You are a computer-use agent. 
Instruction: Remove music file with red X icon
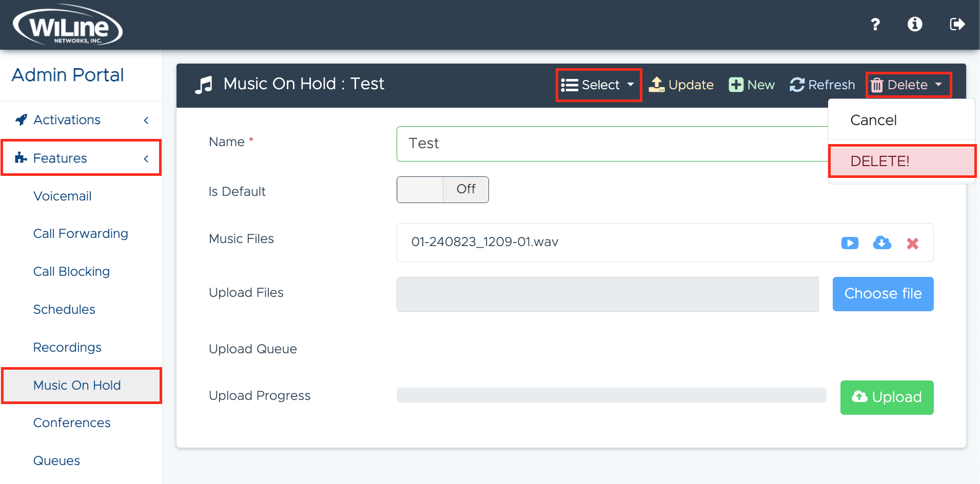click(x=912, y=244)
